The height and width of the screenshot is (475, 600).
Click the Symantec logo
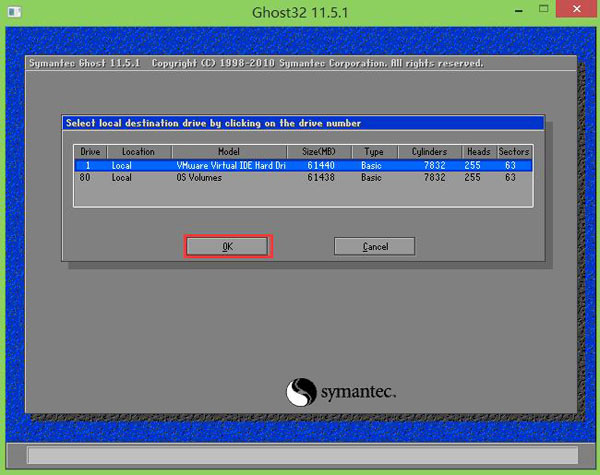click(x=341, y=392)
